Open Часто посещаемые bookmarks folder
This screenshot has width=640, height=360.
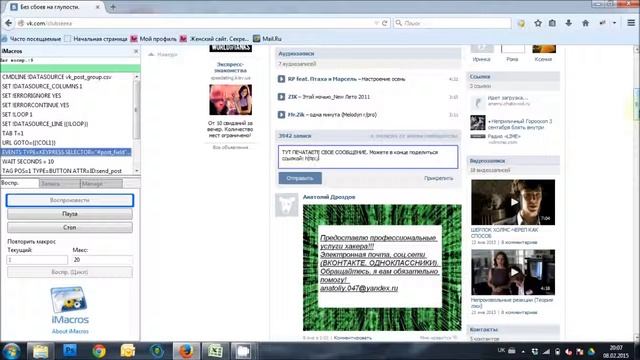click(x=31, y=39)
